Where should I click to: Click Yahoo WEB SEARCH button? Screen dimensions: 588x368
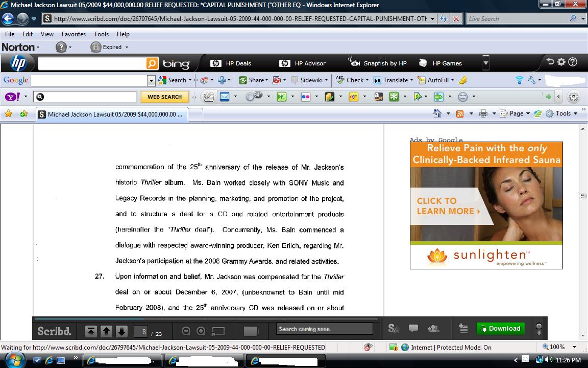click(165, 97)
